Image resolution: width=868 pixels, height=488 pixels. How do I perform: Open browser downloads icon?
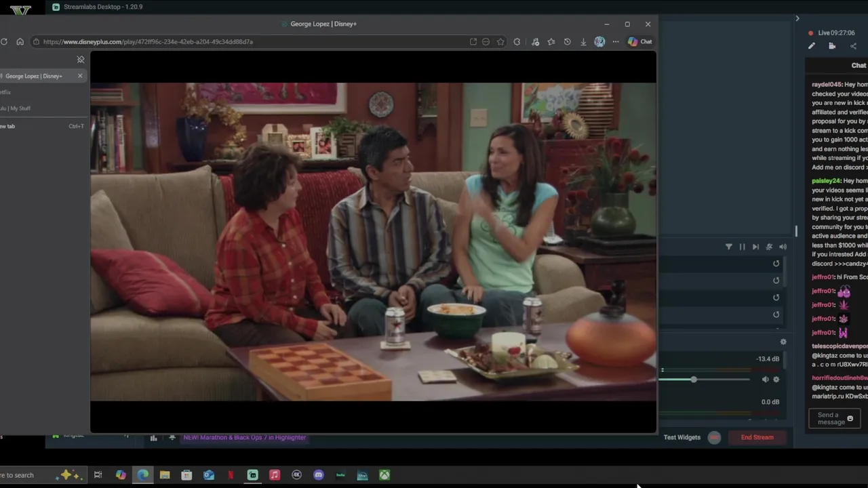coord(583,41)
